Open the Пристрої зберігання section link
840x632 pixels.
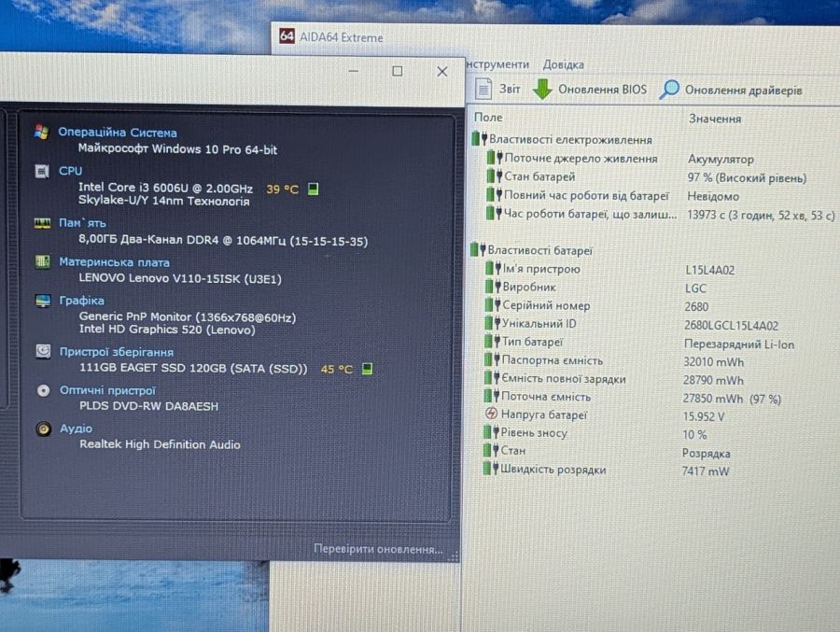click(x=117, y=352)
